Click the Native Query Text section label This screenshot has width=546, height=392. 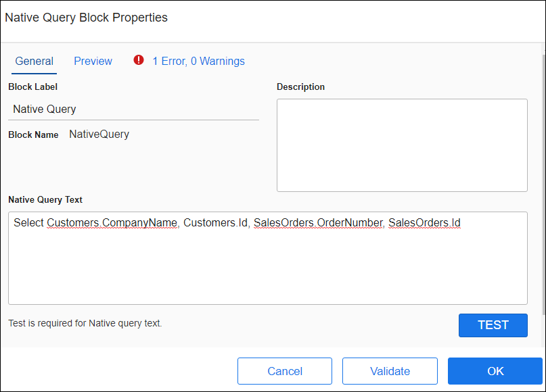pyautogui.click(x=45, y=199)
